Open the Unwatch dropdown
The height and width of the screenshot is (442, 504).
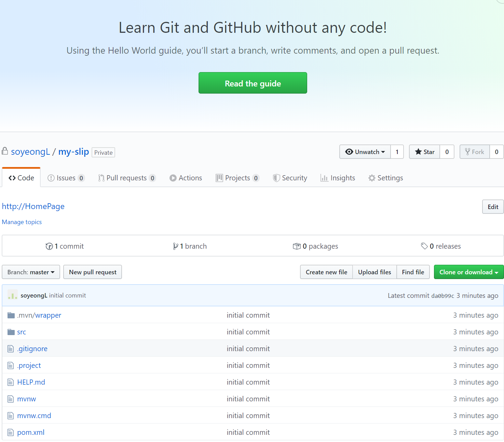365,152
